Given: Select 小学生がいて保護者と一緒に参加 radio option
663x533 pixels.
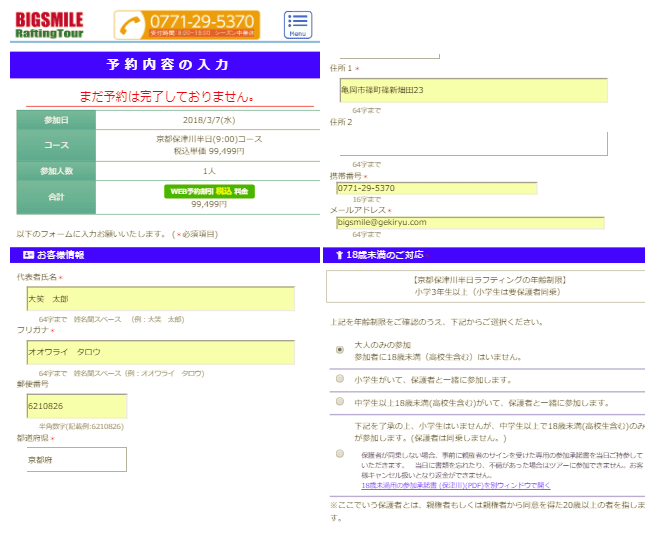Looking at the screenshot, I should (x=340, y=379).
